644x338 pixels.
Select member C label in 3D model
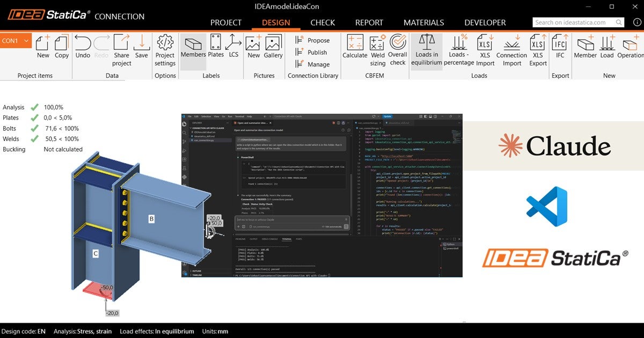pyautogui.click(x=95, y=253)
